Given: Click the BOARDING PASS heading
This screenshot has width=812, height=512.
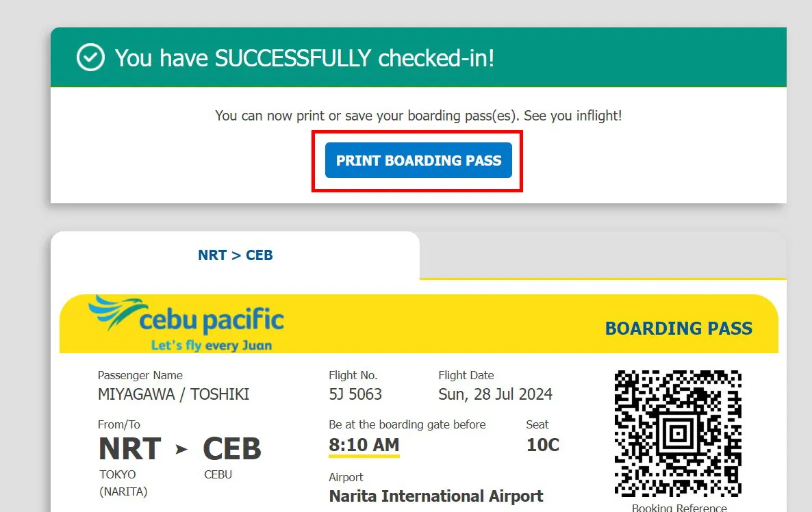Looking at the screenshot, I should coord(678,329).
